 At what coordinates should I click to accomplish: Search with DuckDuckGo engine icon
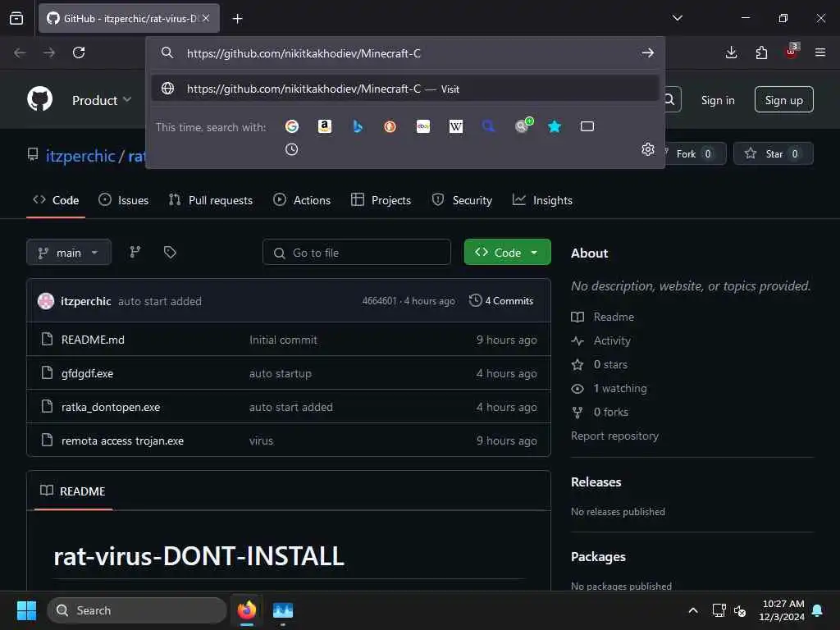[390, 126]
